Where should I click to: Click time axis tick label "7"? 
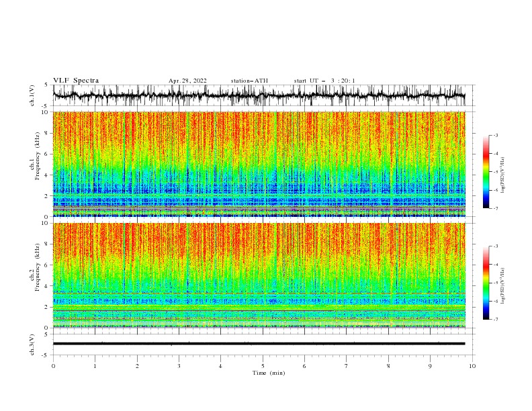pos(347,366)
